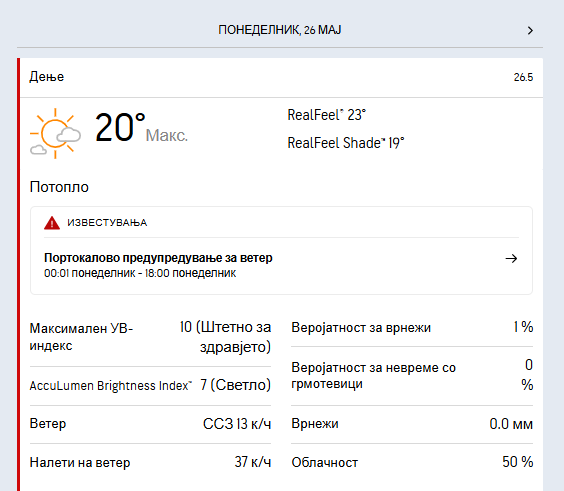Open wind warning details arrow
This screenshot has height=491, width=564.
511,258
